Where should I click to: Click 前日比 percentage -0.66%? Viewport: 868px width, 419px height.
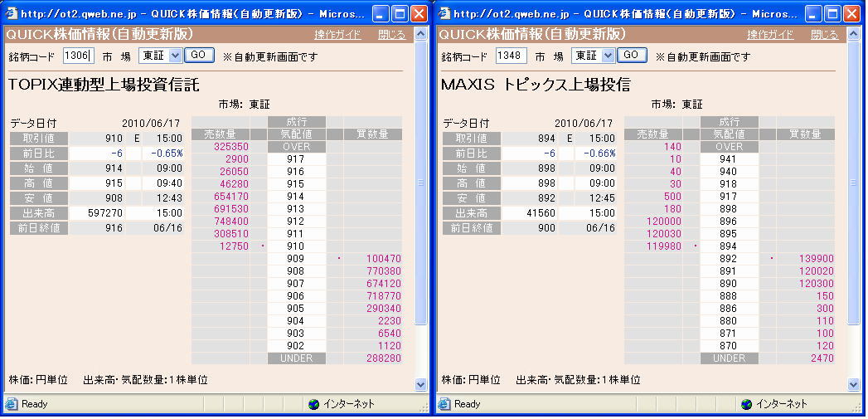[x=595, y=153]
